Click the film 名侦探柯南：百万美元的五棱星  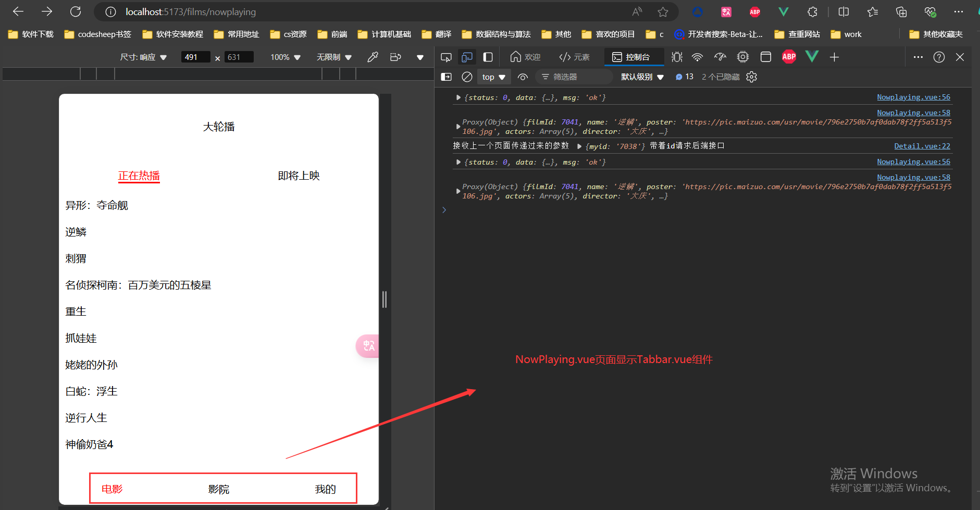138,285
